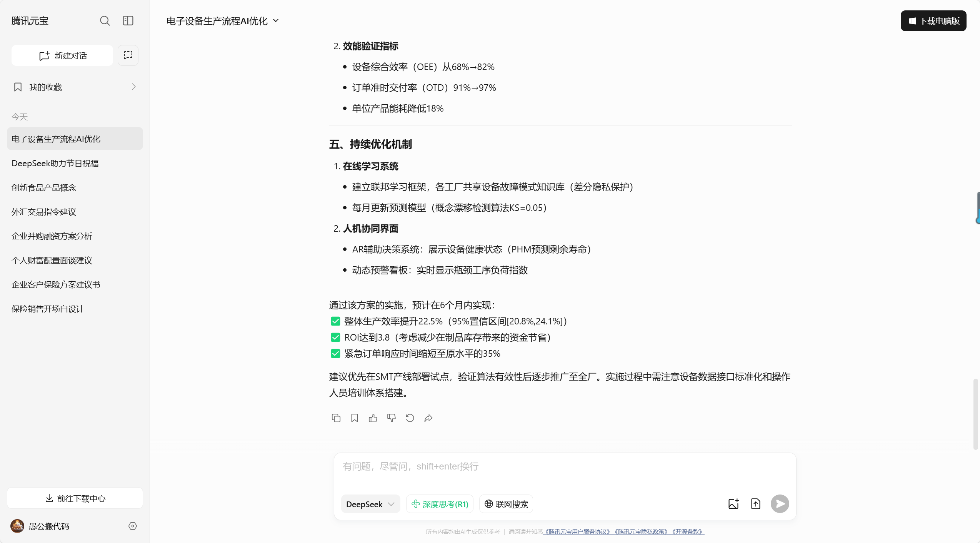Collapse the sidebar
980x543 pixels.
pyautogui.click(x=128, y=21)
